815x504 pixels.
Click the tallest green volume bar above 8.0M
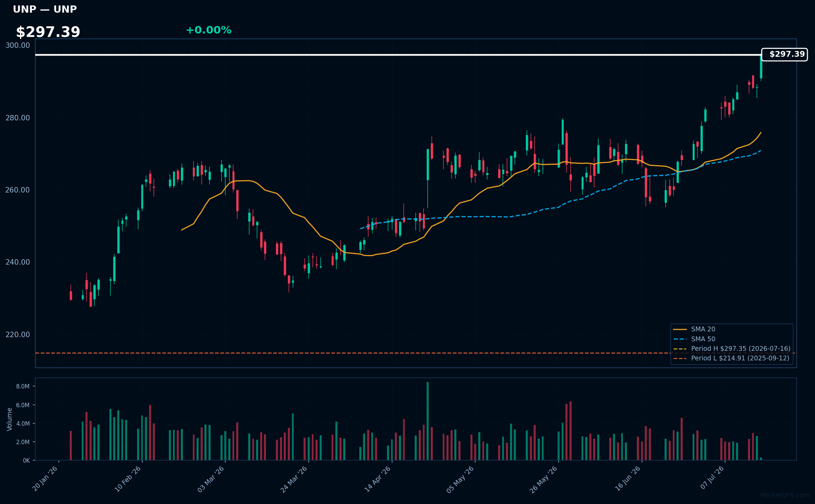[427, 421]
